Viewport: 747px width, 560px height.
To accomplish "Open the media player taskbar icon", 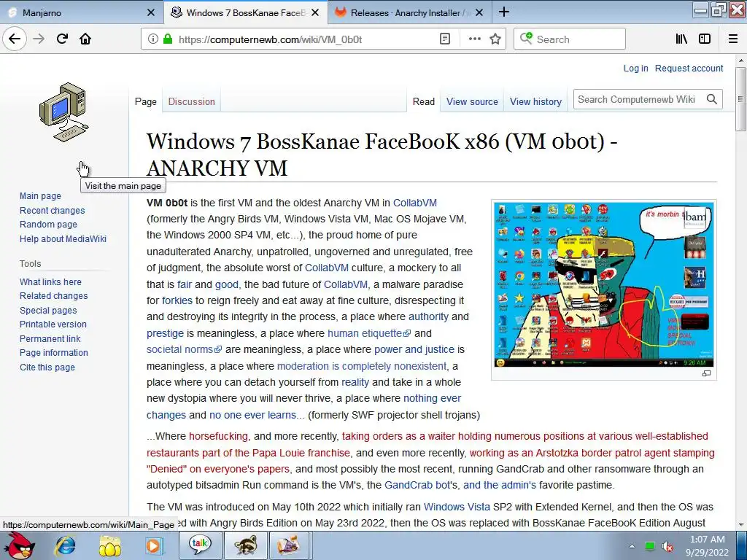I will (153, 545).
